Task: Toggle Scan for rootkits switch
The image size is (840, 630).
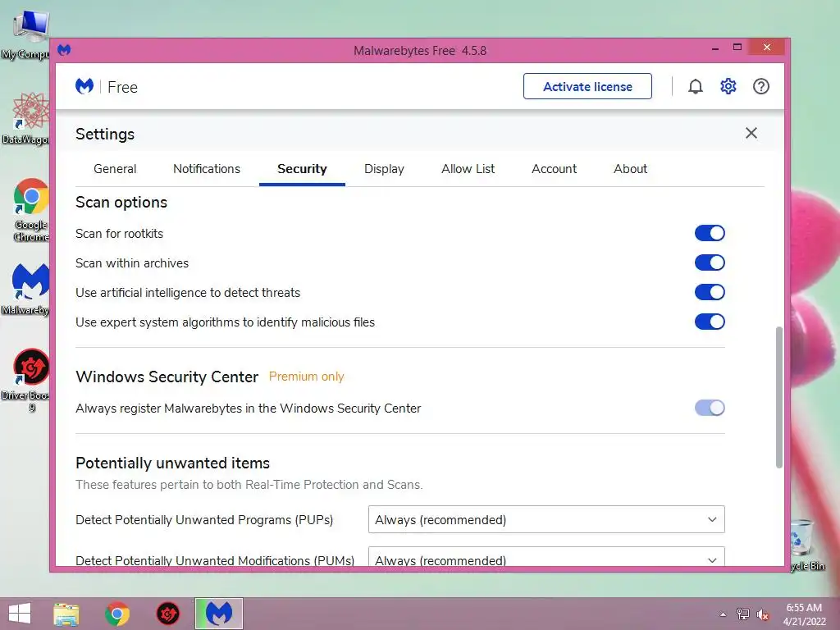Action: pyautogui.click(x=710, y=233)
